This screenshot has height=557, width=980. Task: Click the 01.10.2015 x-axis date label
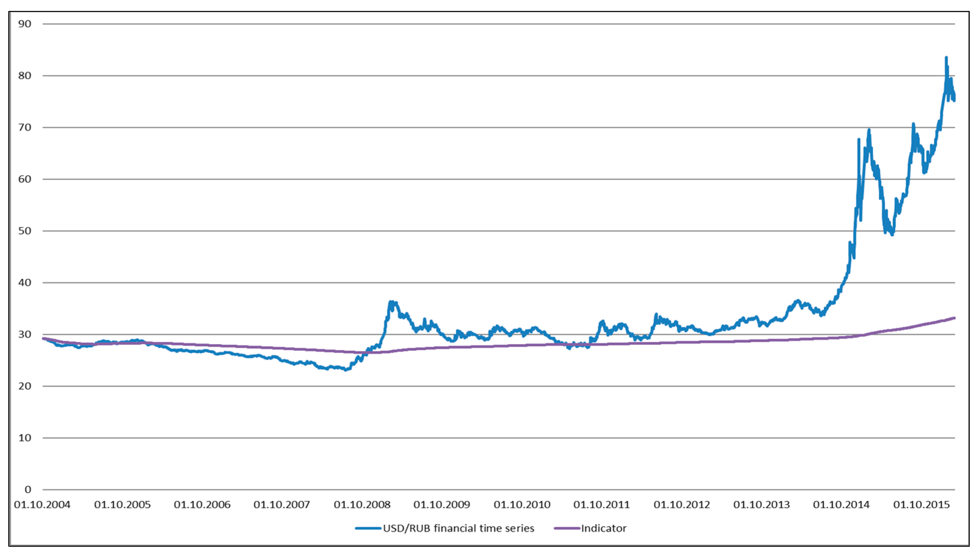tap(921, 505)
